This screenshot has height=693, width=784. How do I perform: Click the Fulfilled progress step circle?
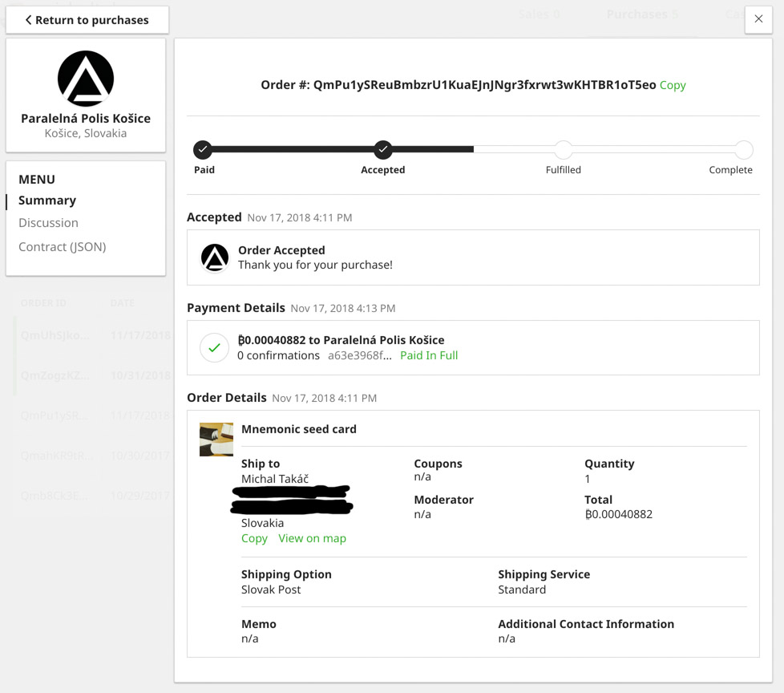[564, 149]
